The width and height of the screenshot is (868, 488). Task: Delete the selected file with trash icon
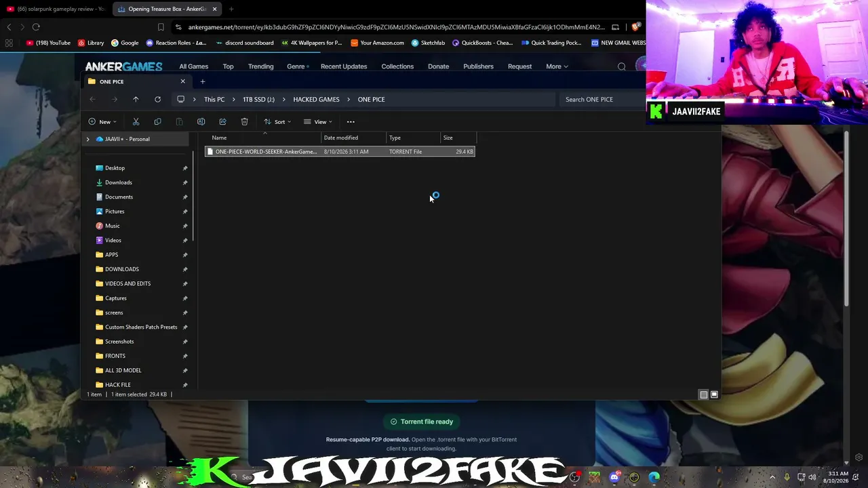click(x=244, y=122)
